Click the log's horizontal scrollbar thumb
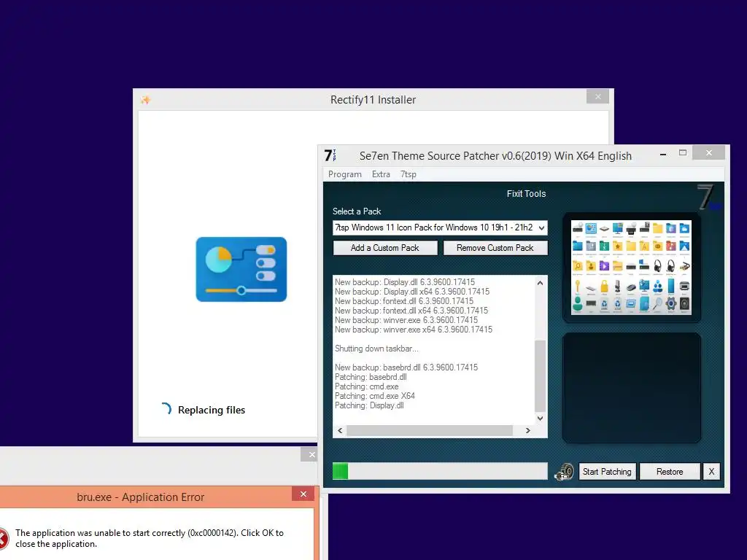This screenshot has width=747, height=560. coord(429,430)
